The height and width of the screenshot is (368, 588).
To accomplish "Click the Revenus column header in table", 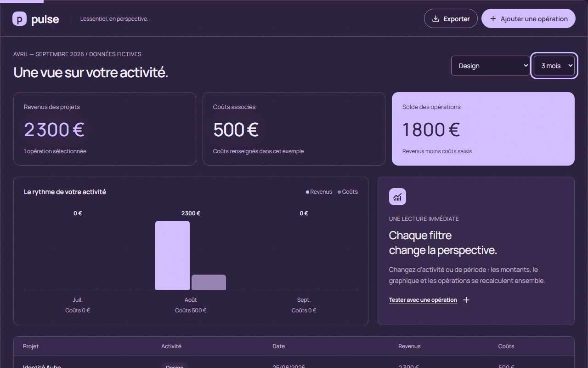I will [x=409, y=346].
